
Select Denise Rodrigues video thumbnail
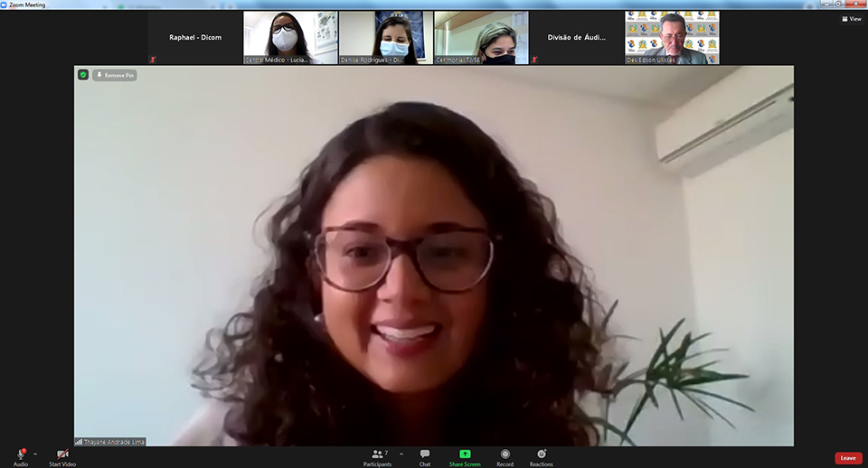point(386,38)
